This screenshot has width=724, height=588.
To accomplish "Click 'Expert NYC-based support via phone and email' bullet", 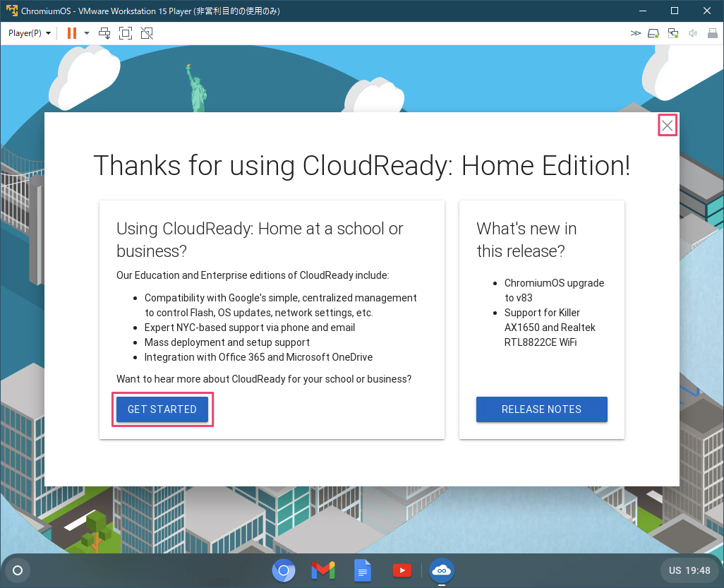I will (x=250, y=328).
